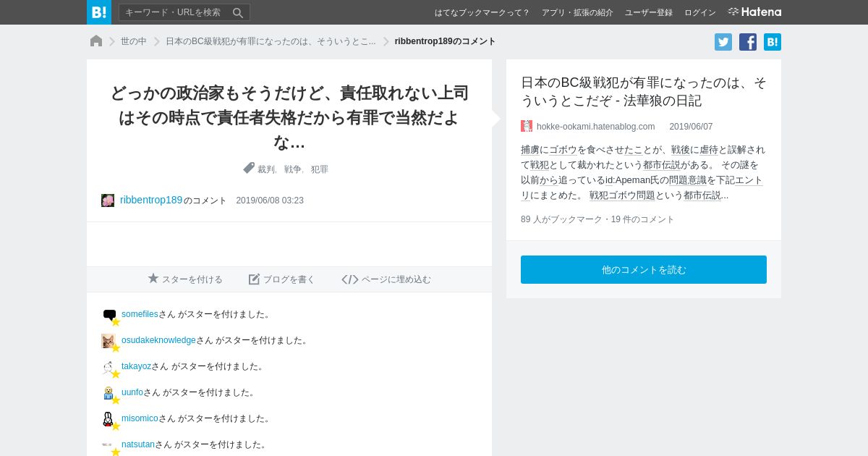Image resolution: width=868 pixels, height=456 pixels.
Task: Click the main comment heading text
Action: coord(289,117)
